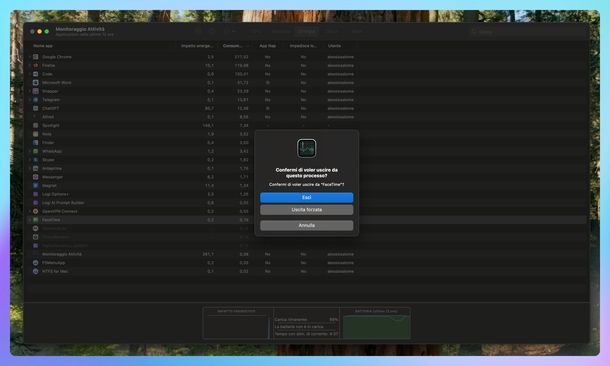Click the Microsoft Word app icon
This screenshot has height=366, width=610.
click(x=35, y=82)
